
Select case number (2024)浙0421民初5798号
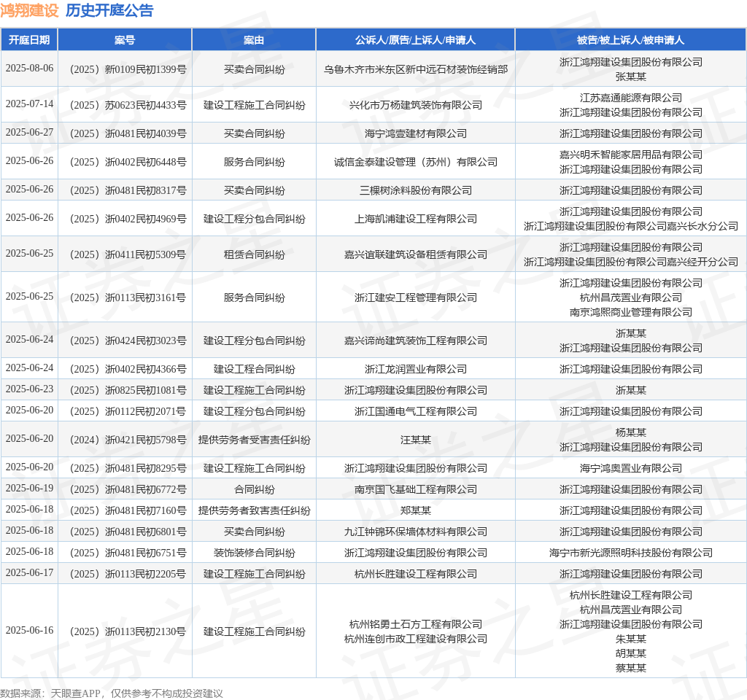[128, 440]
